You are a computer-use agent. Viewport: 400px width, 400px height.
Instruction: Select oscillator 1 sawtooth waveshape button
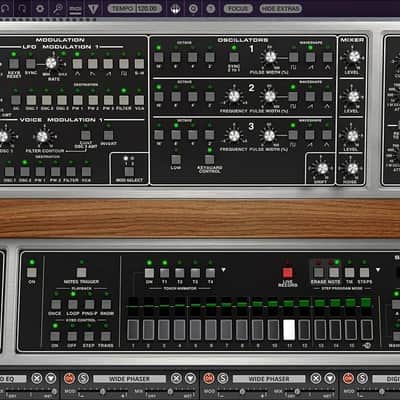coord(310,57)
